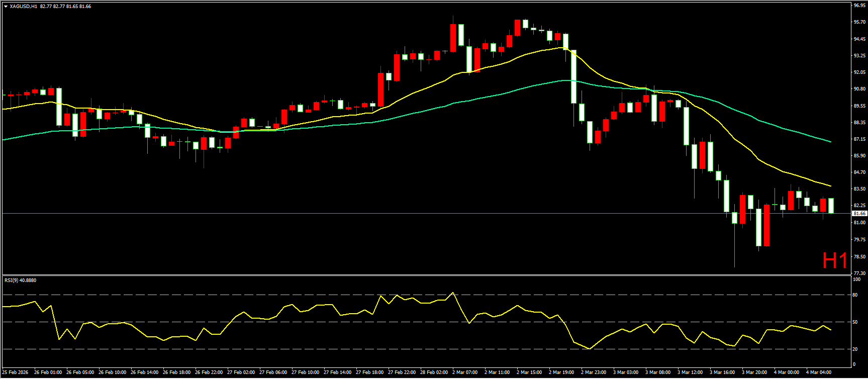
Task: Click the current price tag 81.66
Action: tap(859, 214)
